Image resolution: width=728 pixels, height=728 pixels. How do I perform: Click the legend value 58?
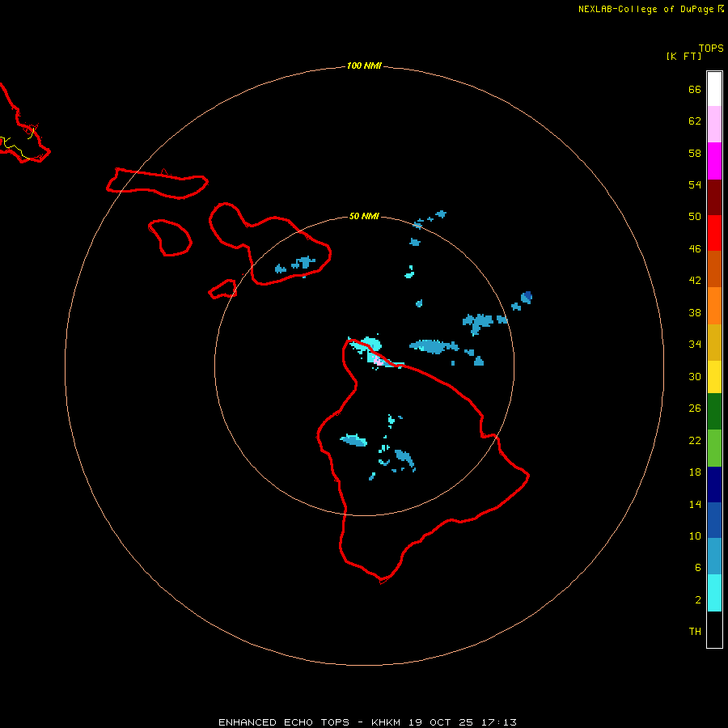point(695,153)
